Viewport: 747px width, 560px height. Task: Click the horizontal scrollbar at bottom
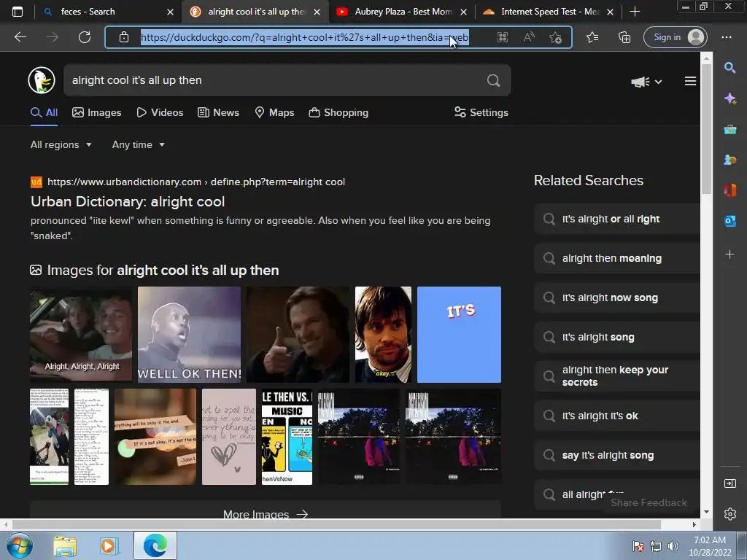(336, 524)
